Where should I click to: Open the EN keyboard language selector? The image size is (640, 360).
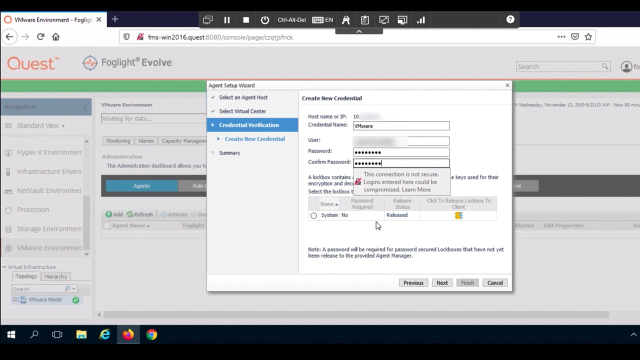tap(322, 20)
